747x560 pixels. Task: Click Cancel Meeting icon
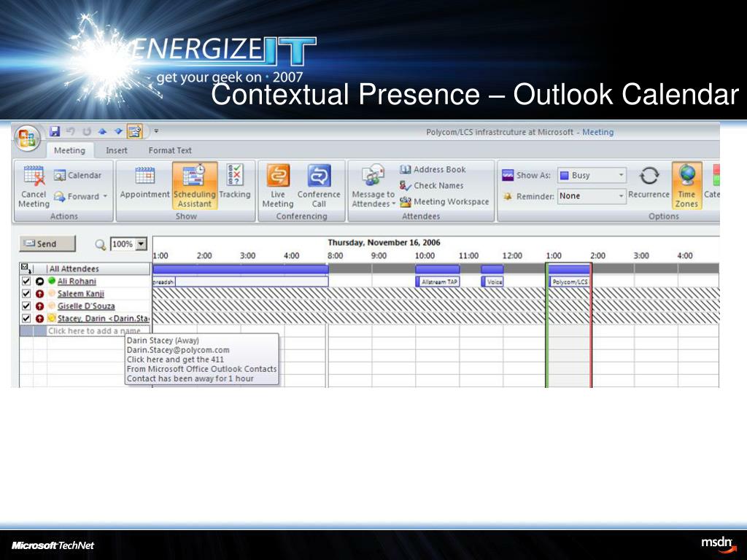34,186
